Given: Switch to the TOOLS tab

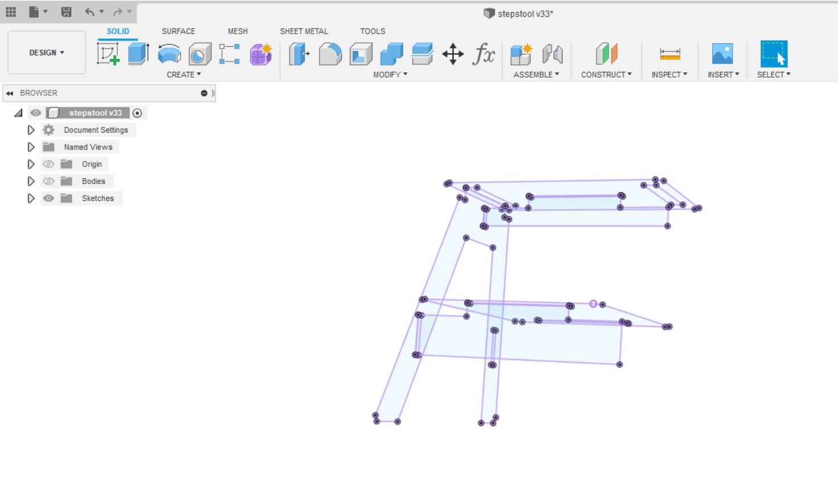Looking at the screenshot, I should click(373, 31).
